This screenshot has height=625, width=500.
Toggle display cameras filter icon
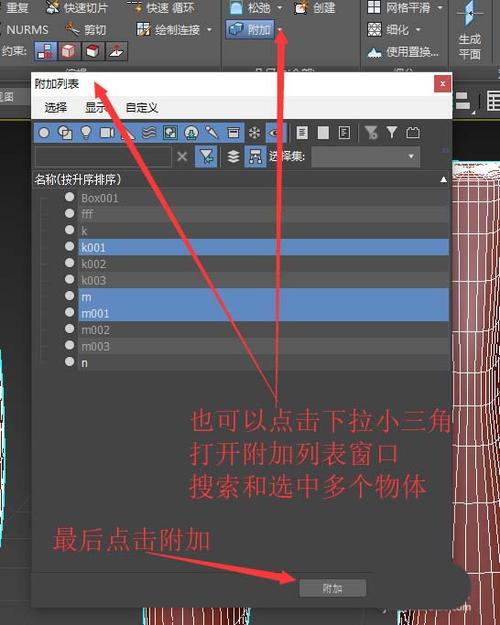[107, 133]
